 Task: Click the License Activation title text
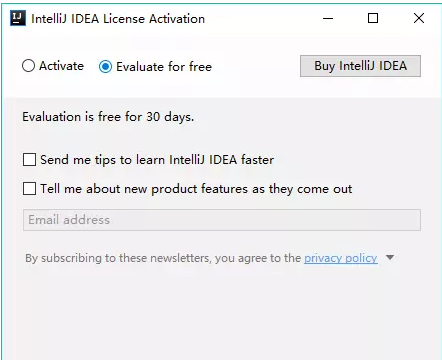118,19
